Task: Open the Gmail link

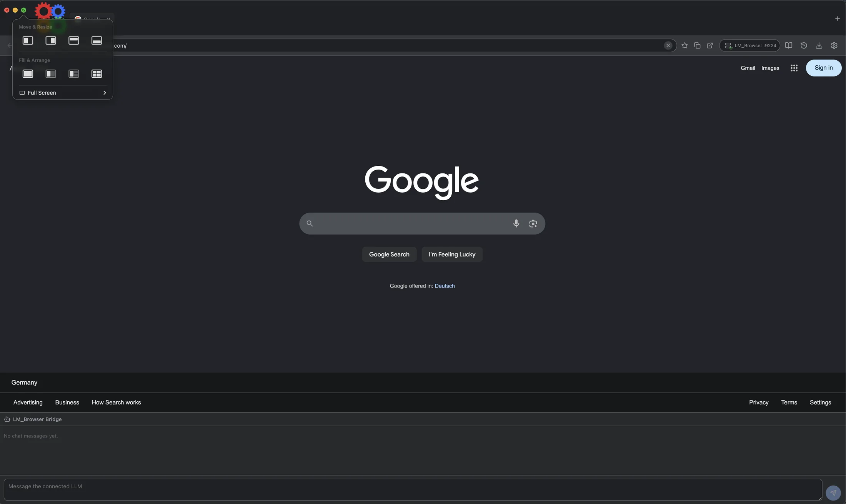Action: 748,68
